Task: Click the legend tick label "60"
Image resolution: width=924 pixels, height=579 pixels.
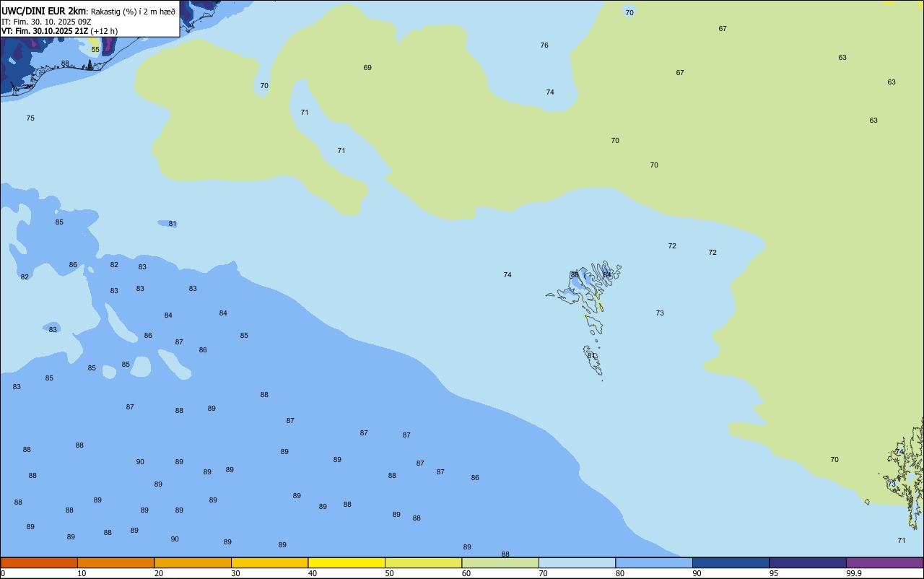Action: click(x=466, y=573)
